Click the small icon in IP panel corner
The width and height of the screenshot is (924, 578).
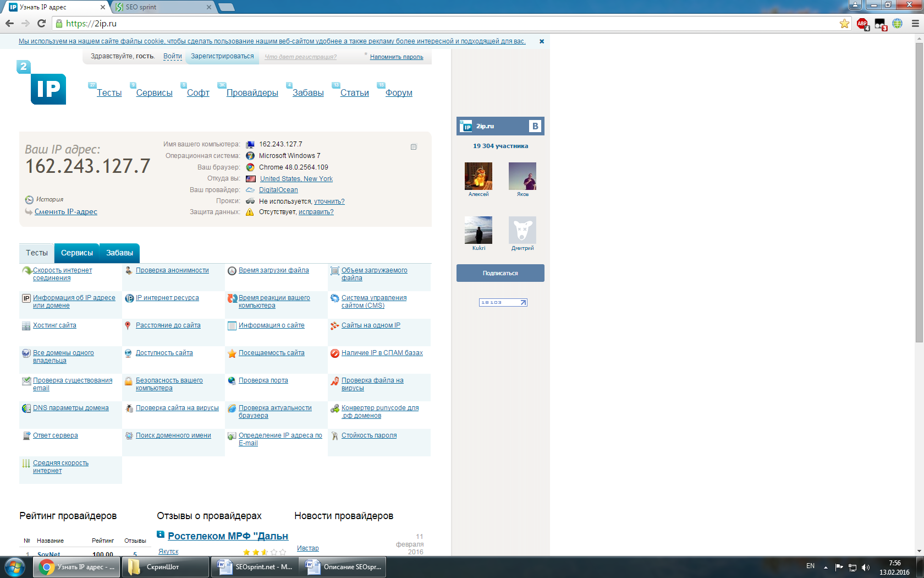pyautogui.click(x=414, y=147)
